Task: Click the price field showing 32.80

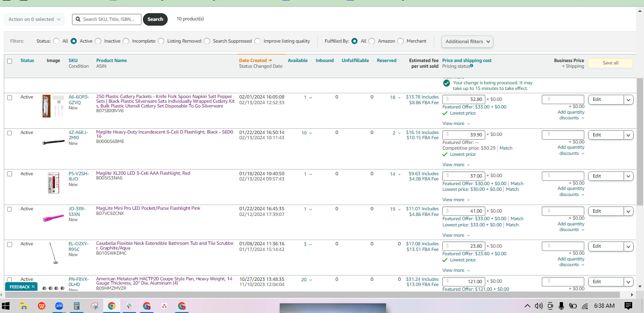Action: tap(464, 99)
